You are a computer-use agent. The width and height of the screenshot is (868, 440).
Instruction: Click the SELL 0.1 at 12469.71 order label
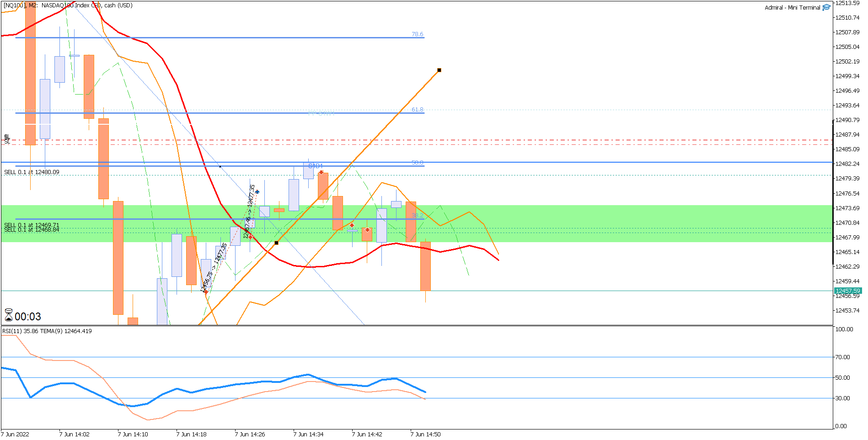pyautogui.click(x=32, y=225)
